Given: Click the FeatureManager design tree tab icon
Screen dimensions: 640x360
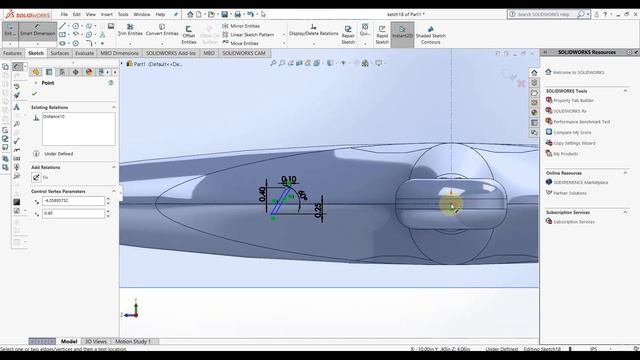Looking at the screenshot, I should (x=36, y=72).
